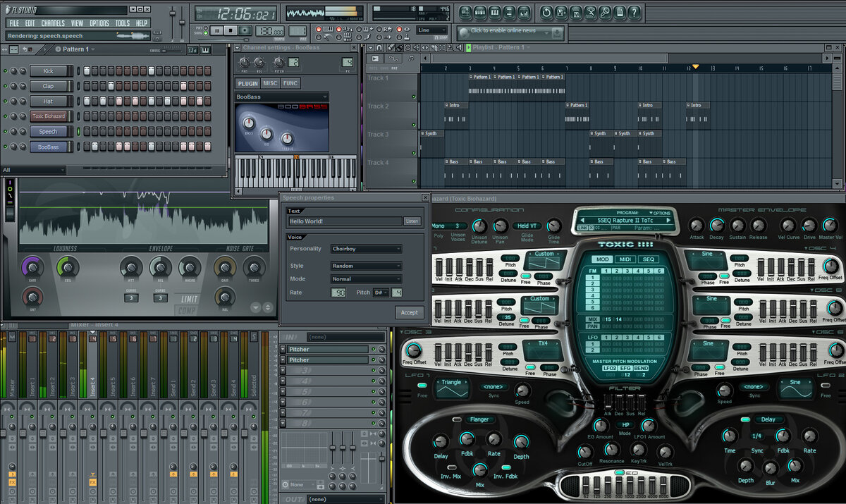Open the Mixer view toolbar icon

coord(525,12)
